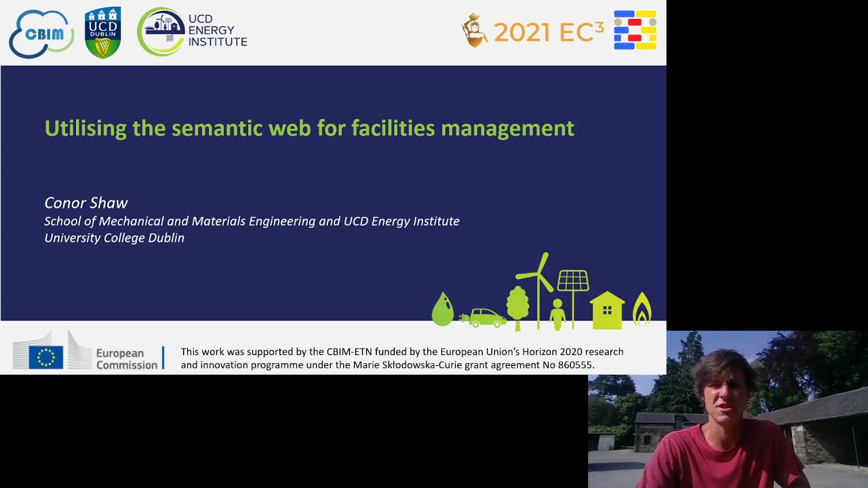Image resolution: width=868 pixels, height=488 pixels.
Task: Click the solar panel icon
Action: click(x=573, y=298)
